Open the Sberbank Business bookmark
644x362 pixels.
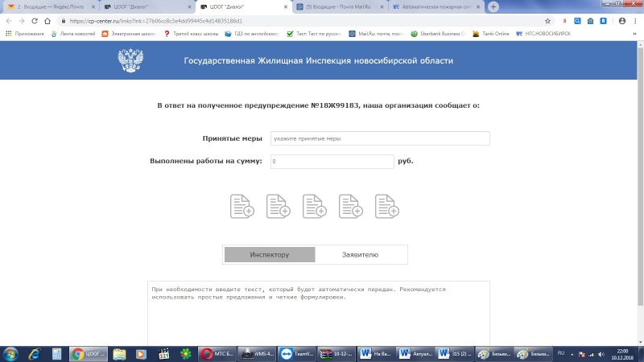pyautogui.click(x=437, y=34)
